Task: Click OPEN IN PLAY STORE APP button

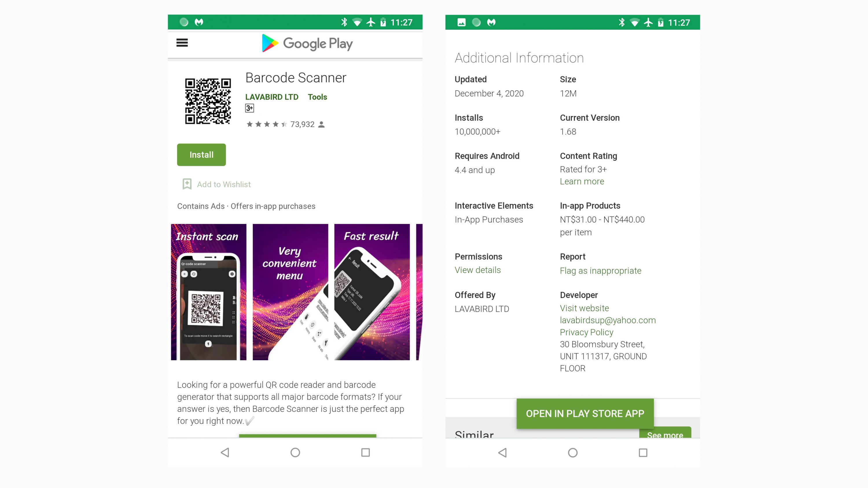Action: point(585,413)
